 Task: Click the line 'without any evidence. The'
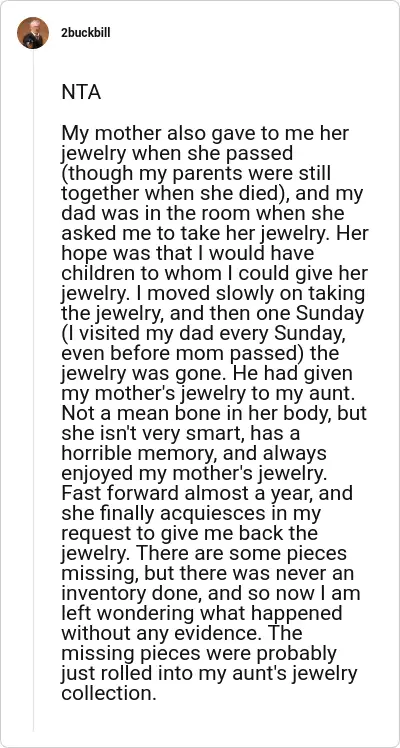pyautogui.click(x=182, y=633)
